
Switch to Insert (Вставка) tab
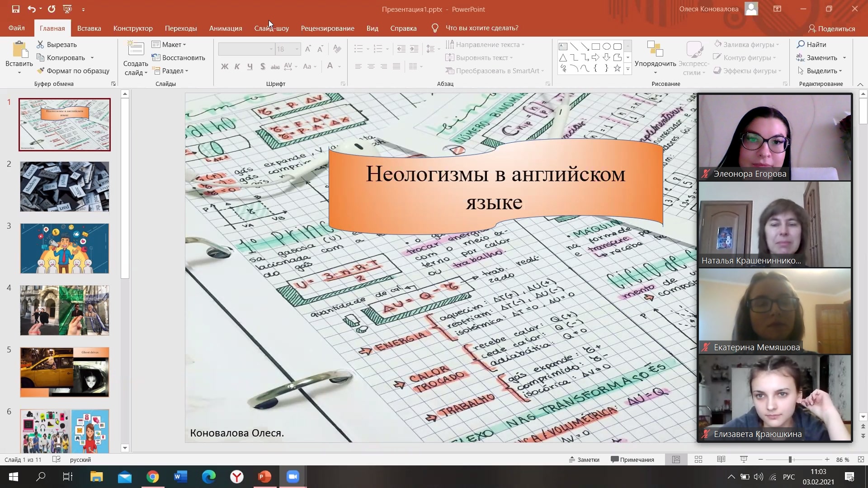pos(89,28)
